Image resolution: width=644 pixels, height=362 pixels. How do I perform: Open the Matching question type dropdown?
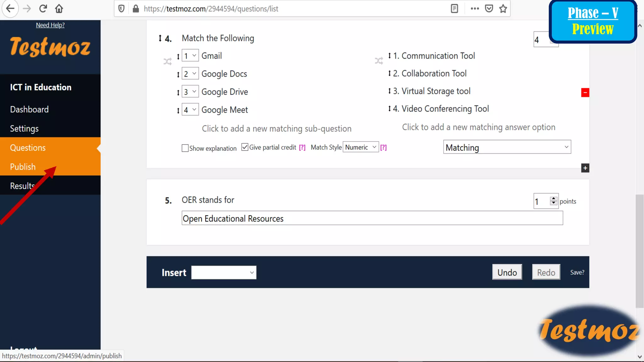(507, 147)
